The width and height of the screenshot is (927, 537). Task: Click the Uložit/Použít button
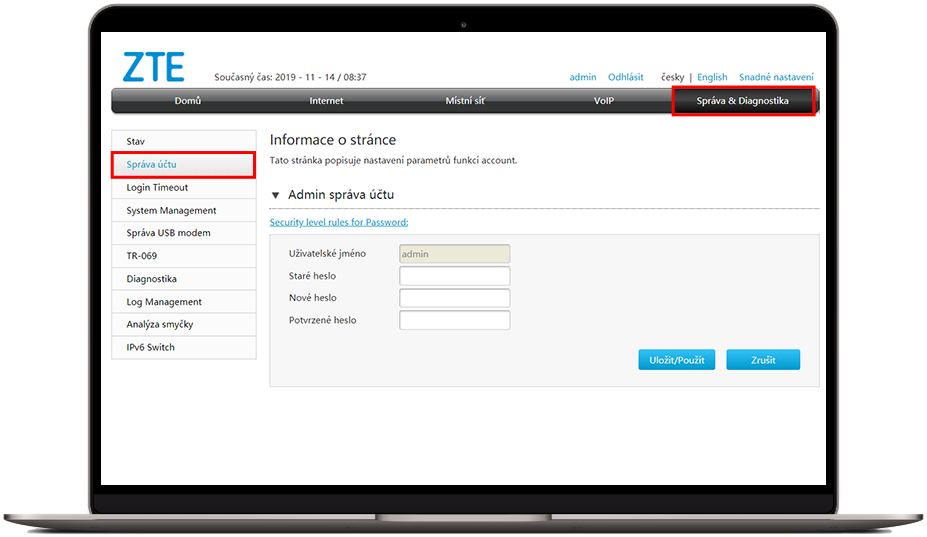(x=676, y=360)
